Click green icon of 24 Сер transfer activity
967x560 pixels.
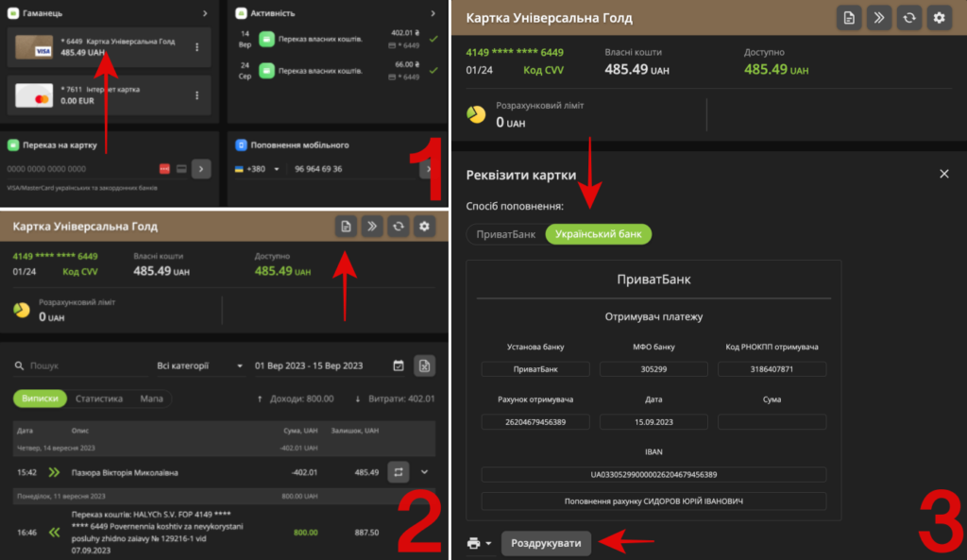[x=266, y=70]
